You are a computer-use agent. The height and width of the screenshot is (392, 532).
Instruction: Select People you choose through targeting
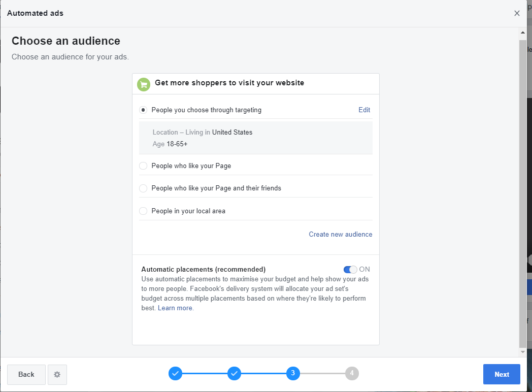click(x=143, y=110)
